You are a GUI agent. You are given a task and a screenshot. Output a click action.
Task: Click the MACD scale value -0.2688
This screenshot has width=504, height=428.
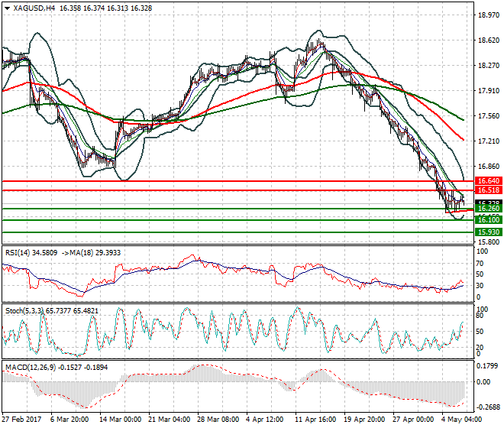coord(488,407)
